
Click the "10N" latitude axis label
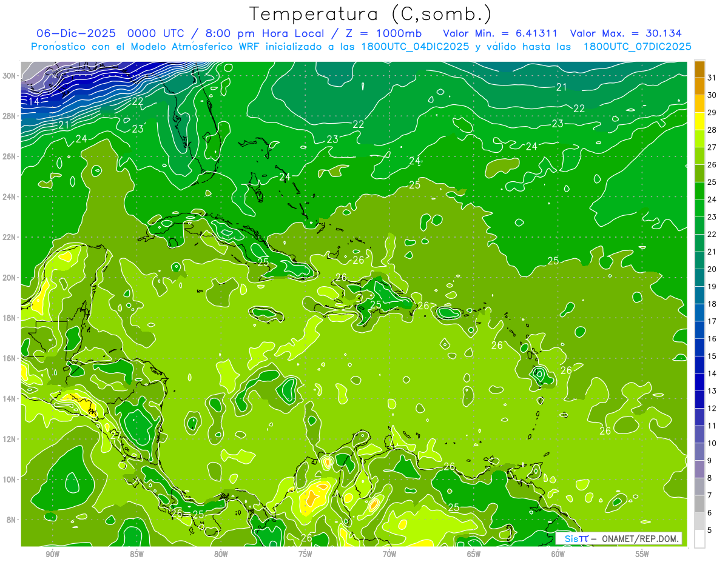pyautogui.click(x=10, y=480)
